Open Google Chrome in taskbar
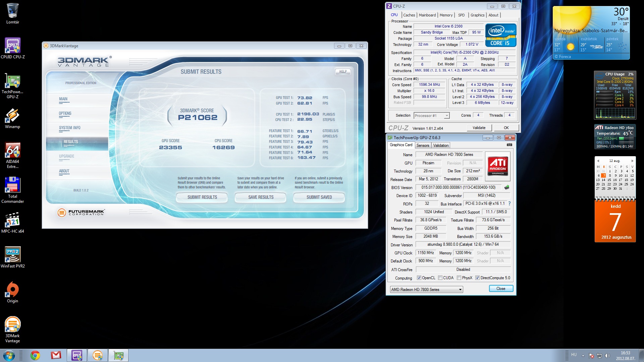 pyautogui.click(x=35, y=355)
